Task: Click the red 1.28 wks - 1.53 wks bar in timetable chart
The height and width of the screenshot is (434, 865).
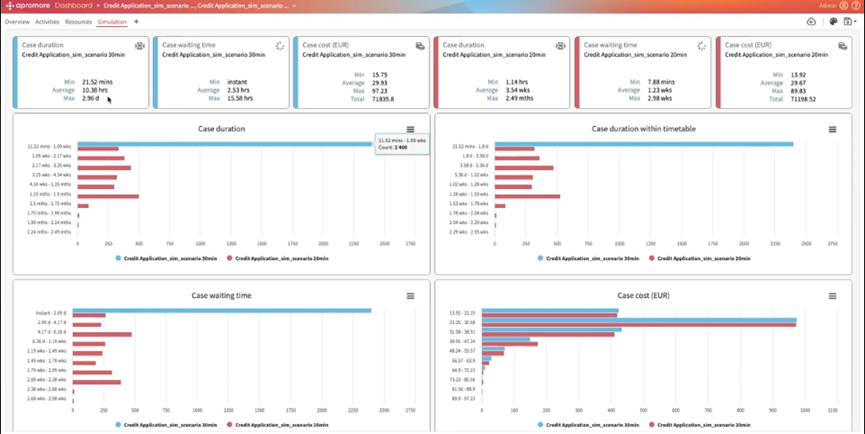Action: 527,196
